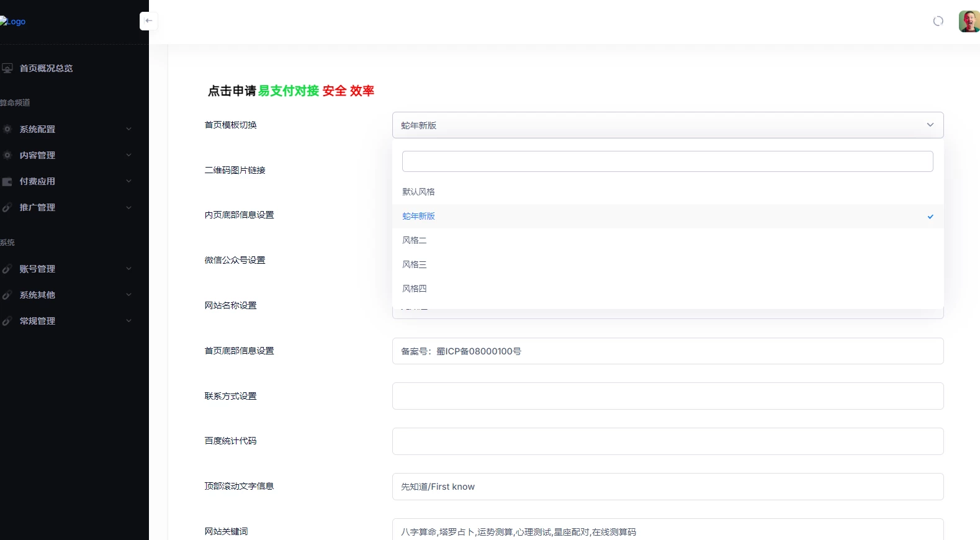Select 默认风格 from the template list
Viewport: 980px width, 540px height.
419,192
